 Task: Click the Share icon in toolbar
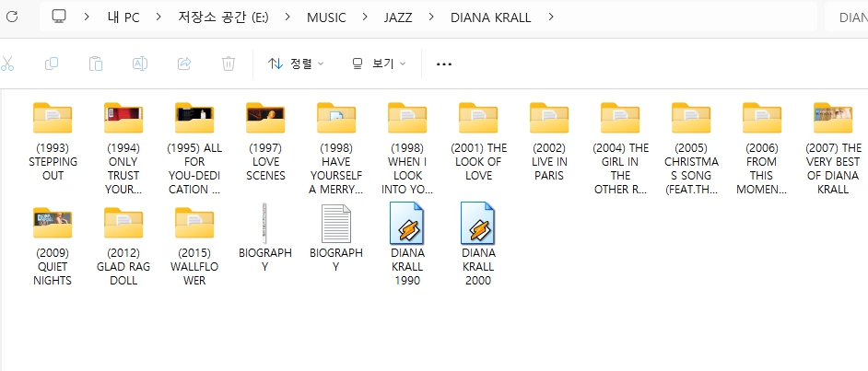point(184,64)
